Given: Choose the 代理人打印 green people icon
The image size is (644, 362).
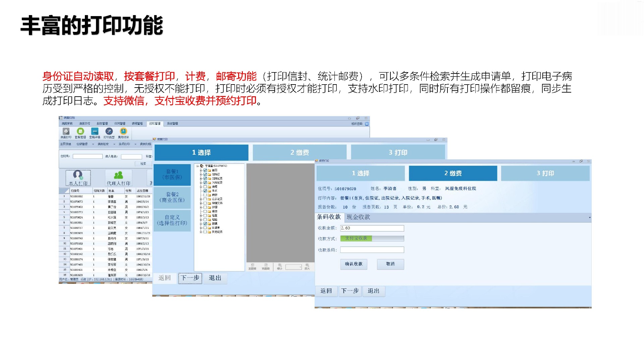Looking at the screenshot, I should 118,177.
